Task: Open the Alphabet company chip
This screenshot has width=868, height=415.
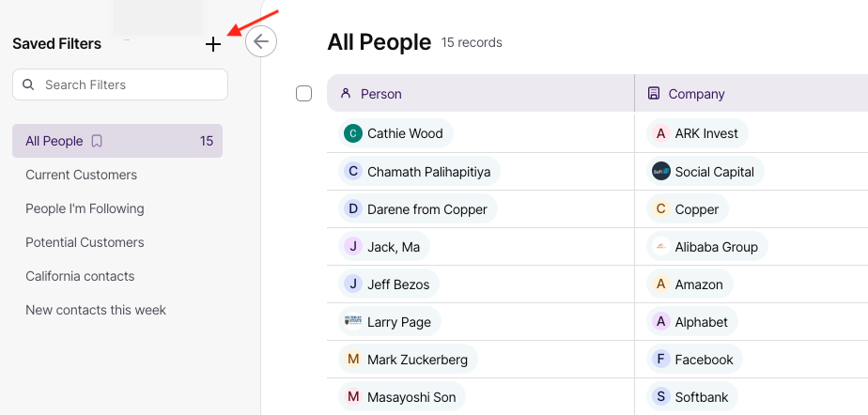Action: point(692,321)
